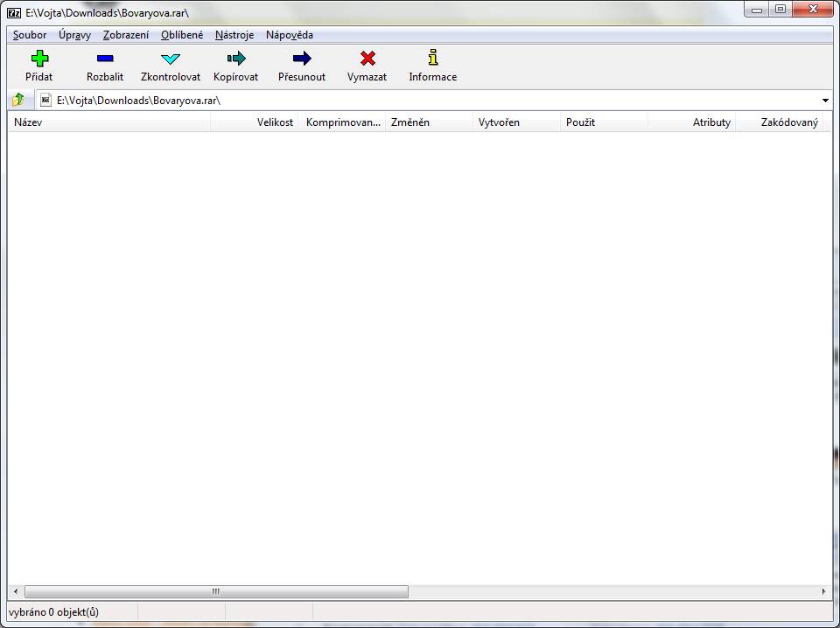Click the Zkontrolovat test icon
This screenshot has width=840, height=628.
click(x=171, y=59)
